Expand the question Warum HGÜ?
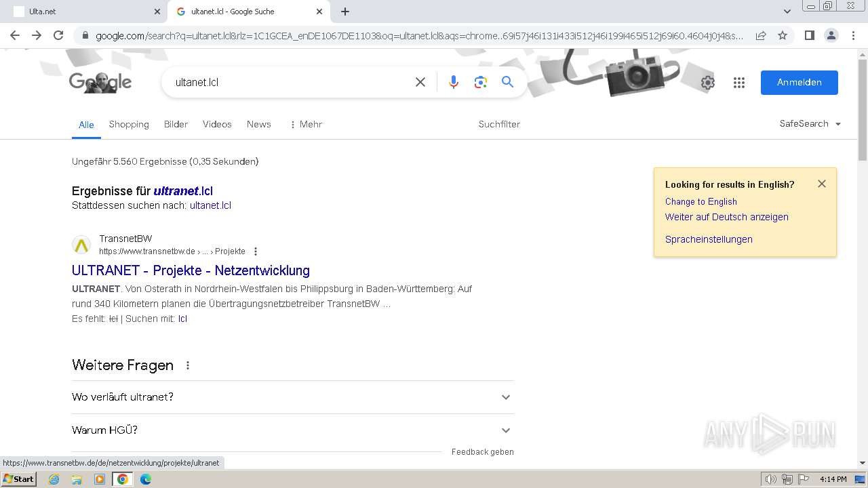The height and width of the screenshot is (488, 868). point(293,430)
